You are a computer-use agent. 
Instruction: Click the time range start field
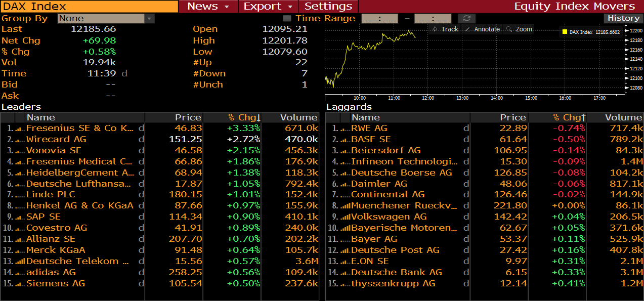(379, 18)
